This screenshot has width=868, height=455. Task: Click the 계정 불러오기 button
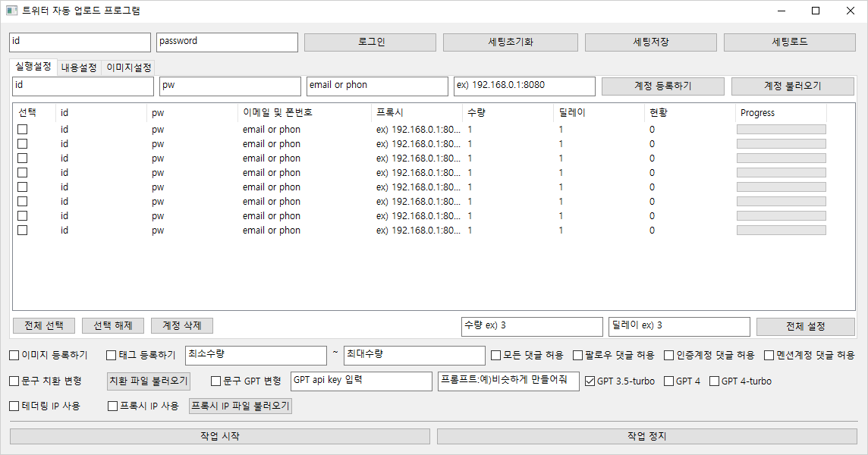pos(793,86)
